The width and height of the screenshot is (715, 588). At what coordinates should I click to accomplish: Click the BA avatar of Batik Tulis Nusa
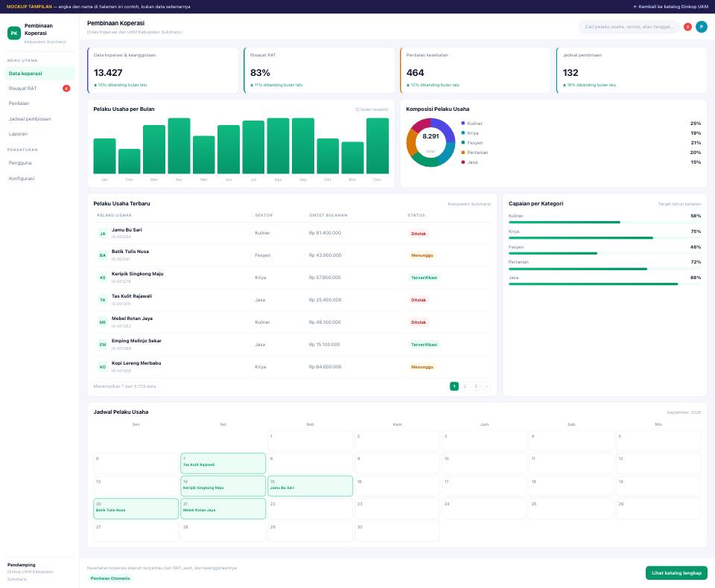click(103, 255)
